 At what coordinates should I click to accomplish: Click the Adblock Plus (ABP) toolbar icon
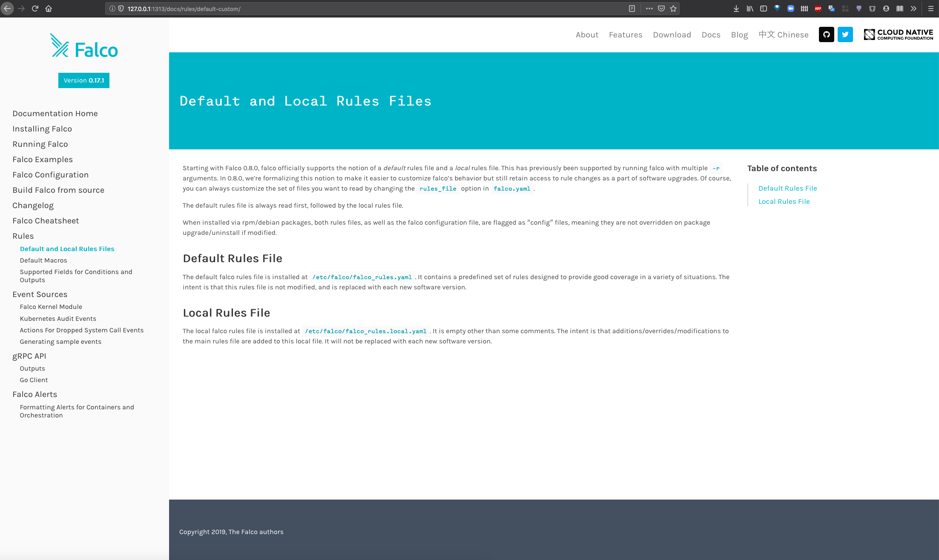pos(818,8)
